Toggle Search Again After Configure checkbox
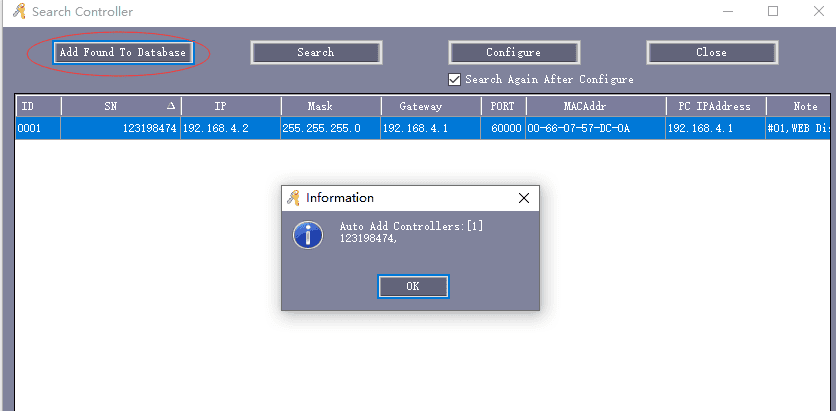Screen dimensions: 836x411 click(455, 79)
